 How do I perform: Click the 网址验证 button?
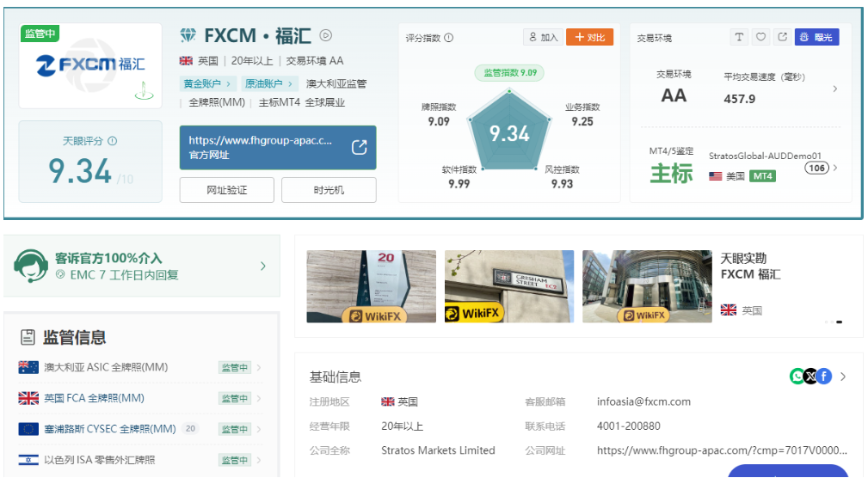[226, 190]
